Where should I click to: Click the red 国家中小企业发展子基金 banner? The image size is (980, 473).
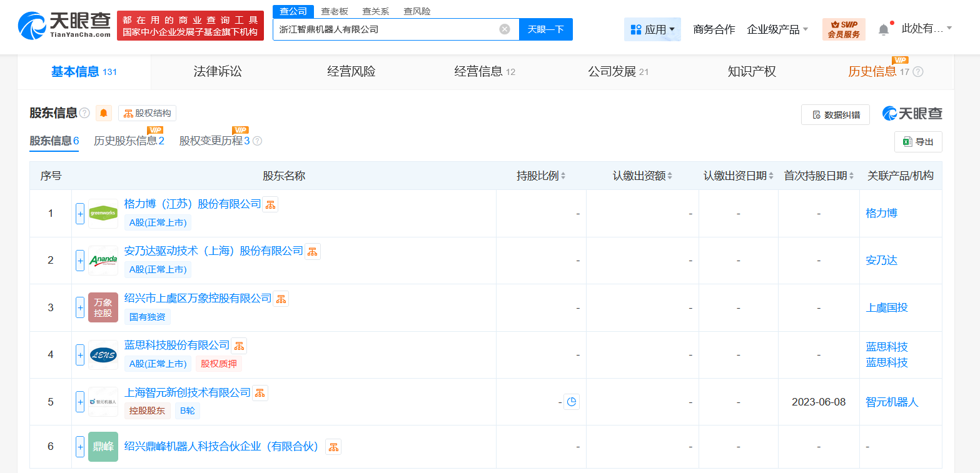click(190, 26)
